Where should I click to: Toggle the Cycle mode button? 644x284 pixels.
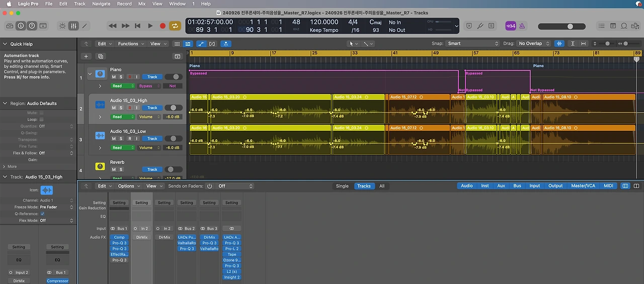pos(175,26)
